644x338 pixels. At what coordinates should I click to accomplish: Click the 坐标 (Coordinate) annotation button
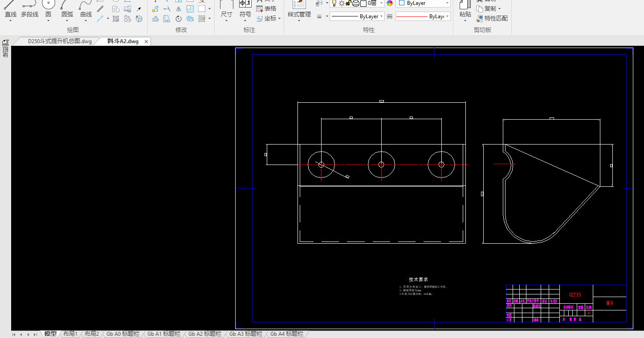pos(267,18)
